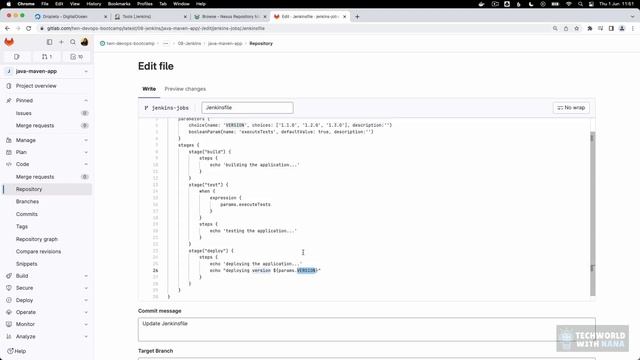Open the create new plus icon
The width and height of the screenshot is (640, 360).
[61, 42]
